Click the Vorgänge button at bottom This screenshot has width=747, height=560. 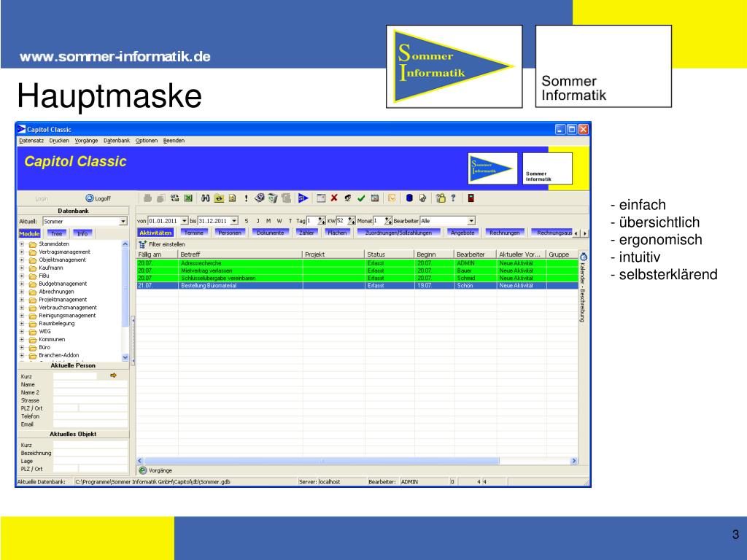[x=156, y=470]
